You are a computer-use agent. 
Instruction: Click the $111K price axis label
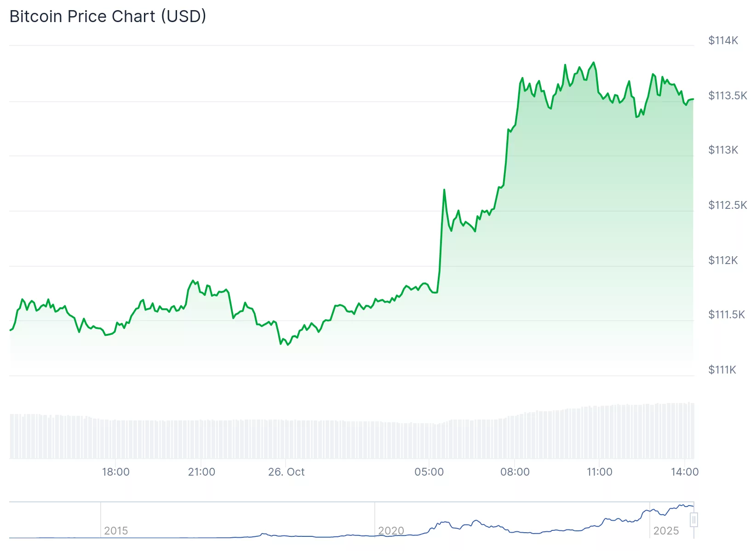point(722,370)
